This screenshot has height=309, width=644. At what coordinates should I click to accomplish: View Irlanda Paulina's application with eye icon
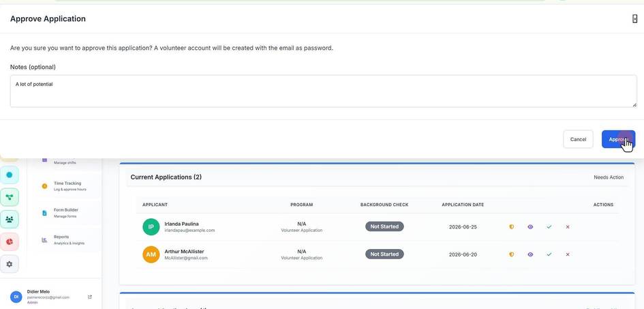click(x=530, y=227)
